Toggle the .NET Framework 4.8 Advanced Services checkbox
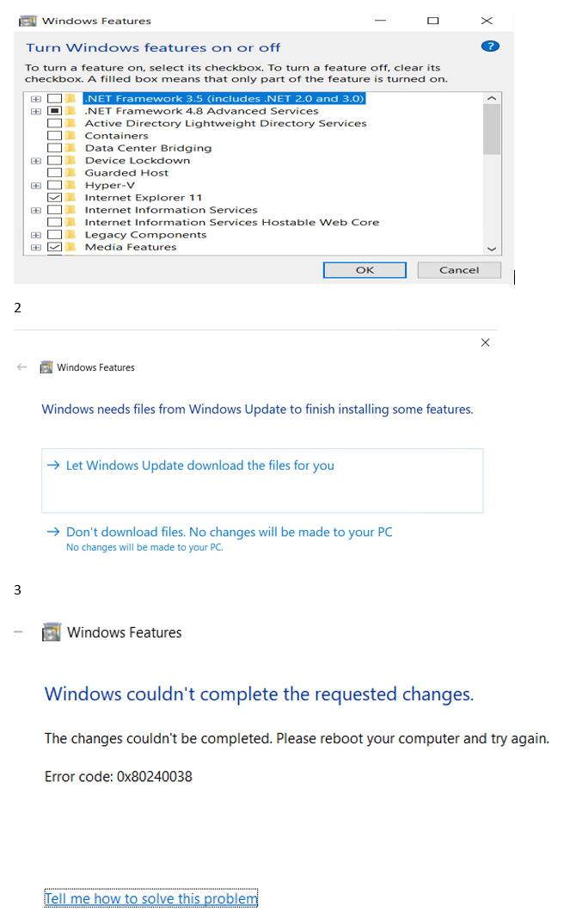582x924 pixels. 55,111
